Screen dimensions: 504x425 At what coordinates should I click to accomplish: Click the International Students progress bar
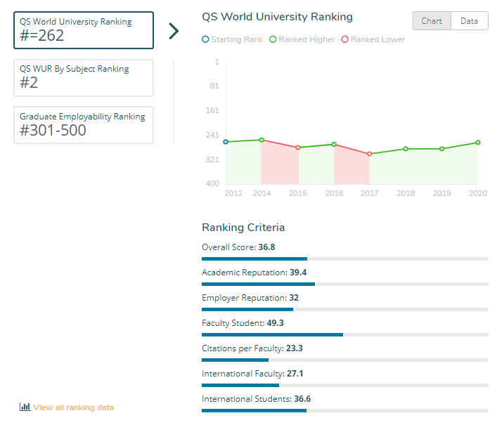click(345, 410)
